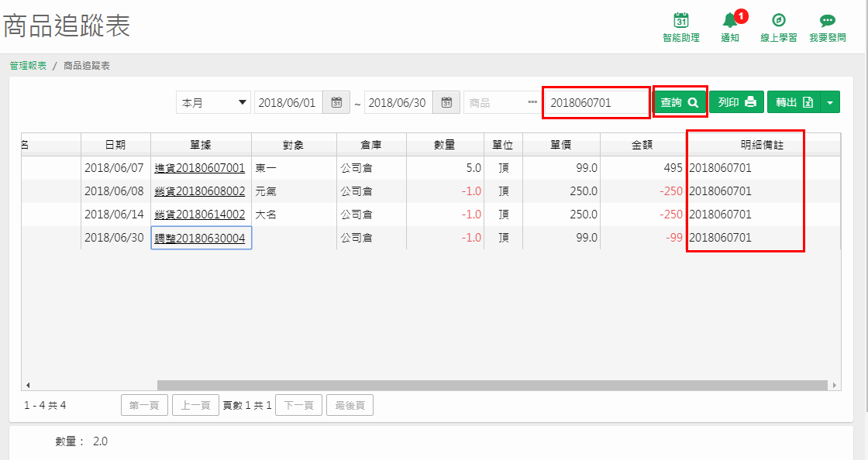
Task: Open document 銷貨20180614002
Action: point(199,215)
